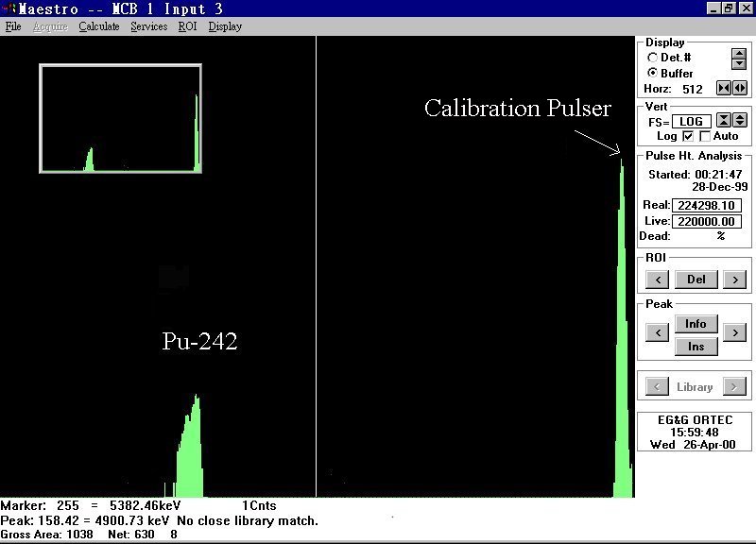Step detector number up in Display panel
Screen dimensions: 756x544
(739, 53)
